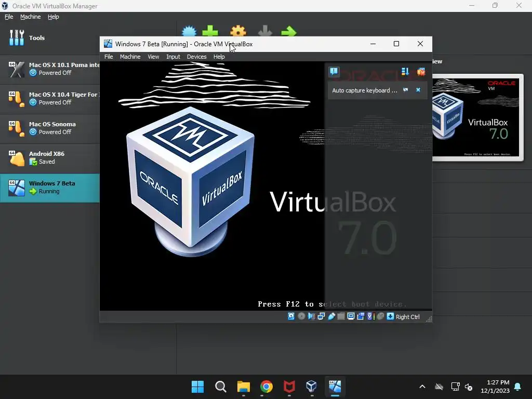Dismiss the Auto capture keyboard notification
532x399 pixels.
point(418,90)
